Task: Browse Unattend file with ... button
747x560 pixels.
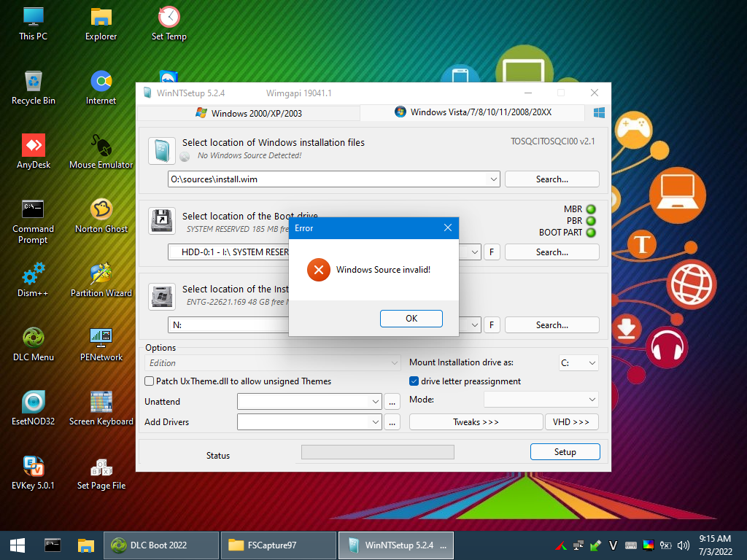Action: pyautogui.click(x=392, y=402)
